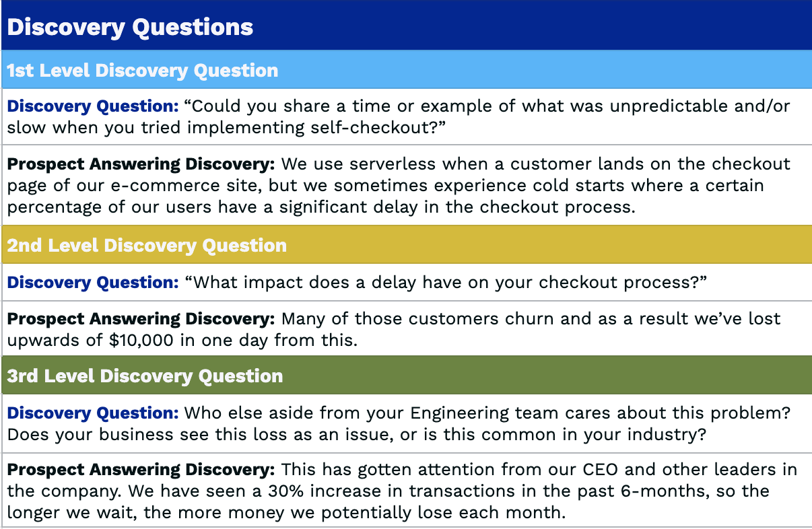812x529 pixels.
Task: Click "Prospect Answering Discovery:" label about customers churning
Action: tap(141, 318)
